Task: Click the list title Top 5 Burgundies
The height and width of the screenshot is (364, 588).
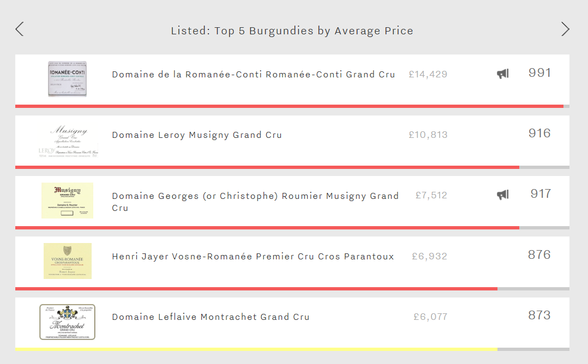Action: click(292, 31)
